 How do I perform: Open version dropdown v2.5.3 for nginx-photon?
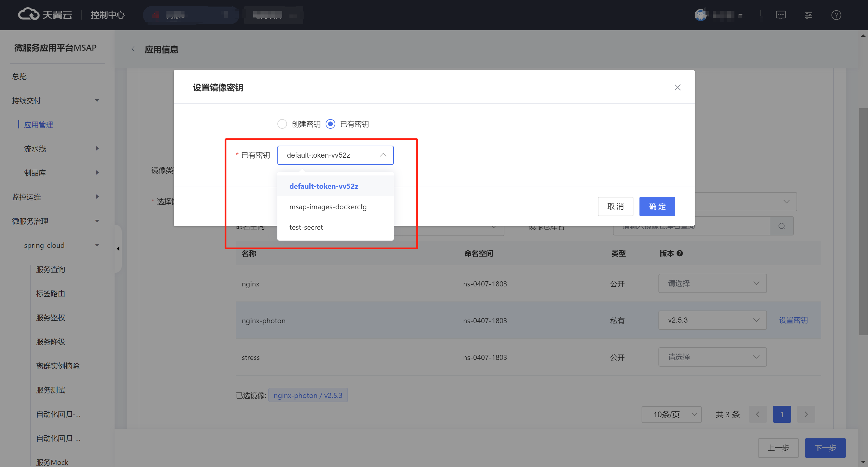pos(712,320)
